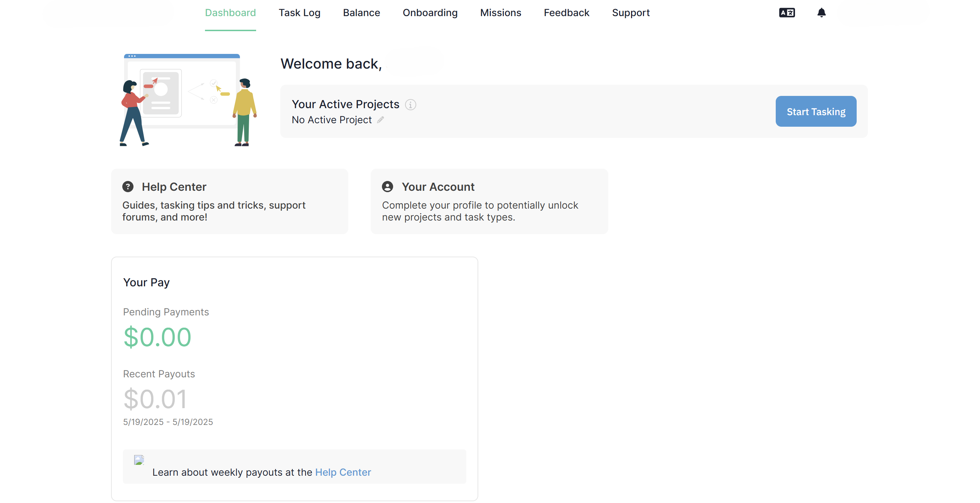Screen dimensions: 980x503
Task: Click the Help Center question mark icon
Action: tap(128, 187)
